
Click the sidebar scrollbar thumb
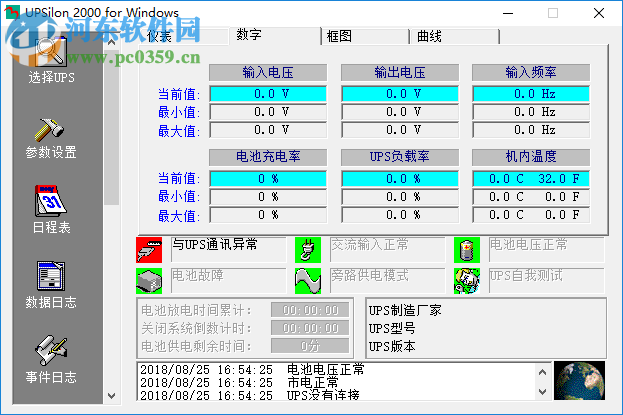click(112, 126)
